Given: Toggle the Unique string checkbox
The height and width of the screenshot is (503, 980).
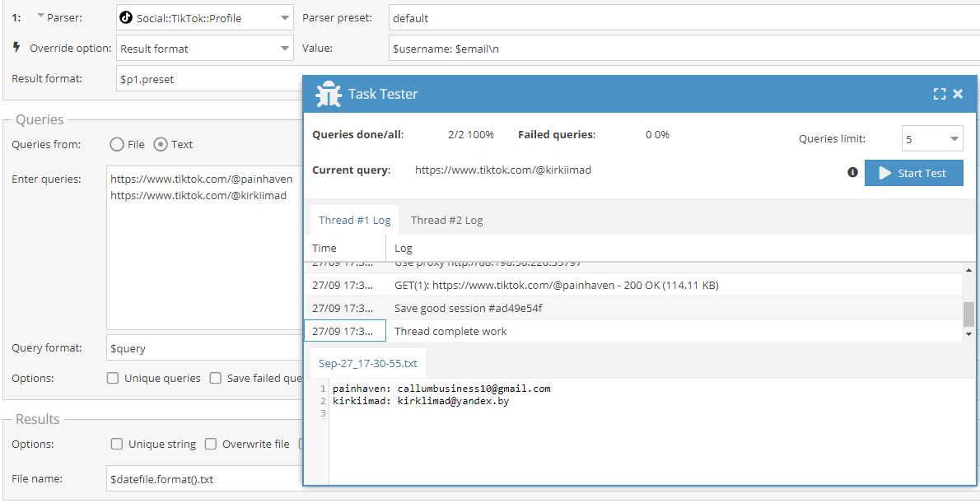Looking at the screenshot, I should coord(117,444).
